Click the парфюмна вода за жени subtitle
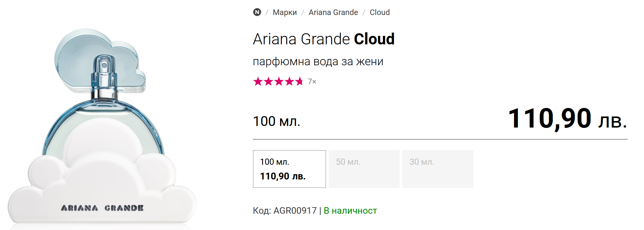The height and width of the screenshot is (230, 644). [318, 61]
